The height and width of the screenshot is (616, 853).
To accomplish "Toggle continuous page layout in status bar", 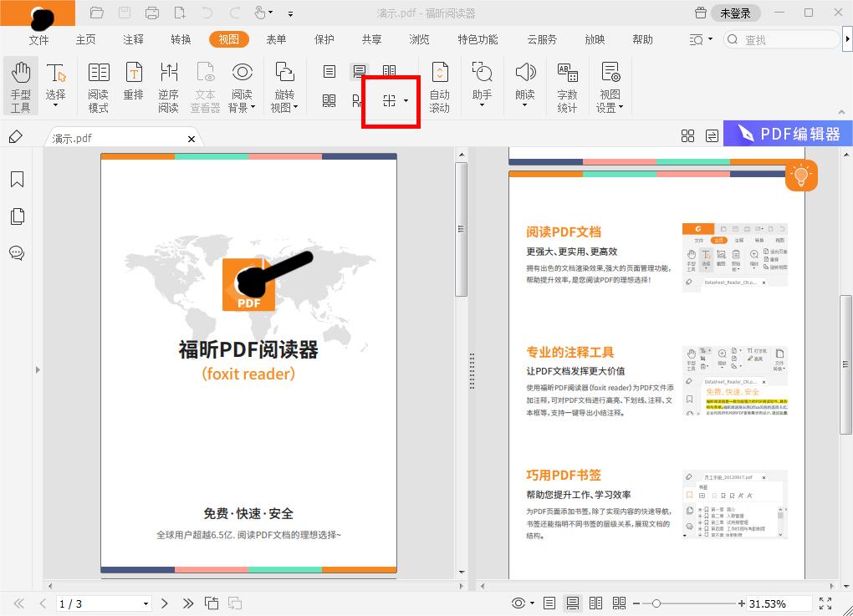I will point(573,603).
